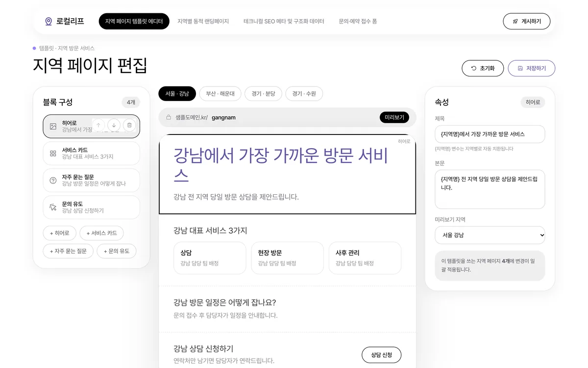Click the 4개 count badge
Image resolution: width=588 pixels, height=368 pixels.
131,102
